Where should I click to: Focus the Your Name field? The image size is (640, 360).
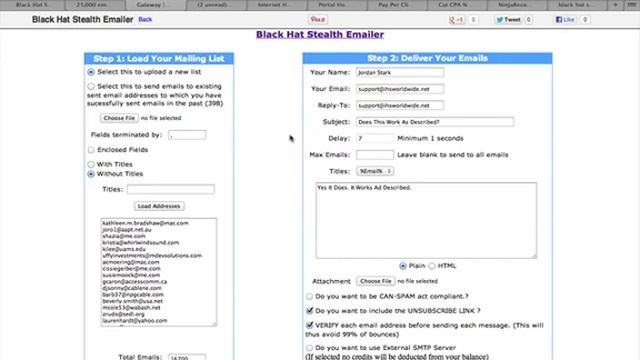[x=400, y=73]
